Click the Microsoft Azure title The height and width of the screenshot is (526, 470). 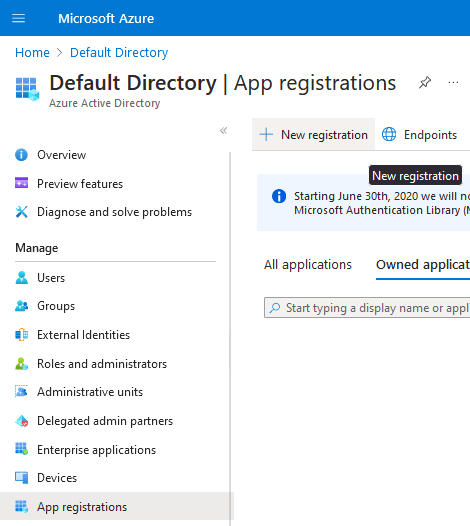(x=106, y=18)
